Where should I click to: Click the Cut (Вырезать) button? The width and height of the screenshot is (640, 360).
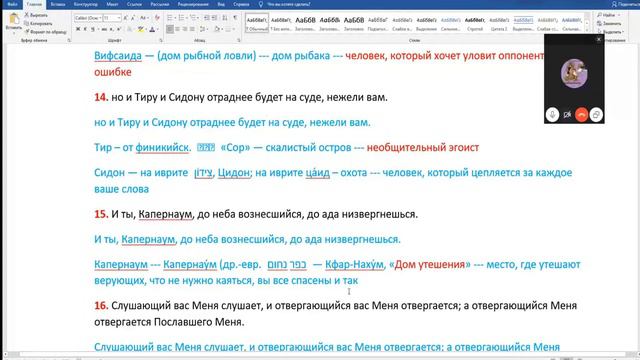click(36, 15)
